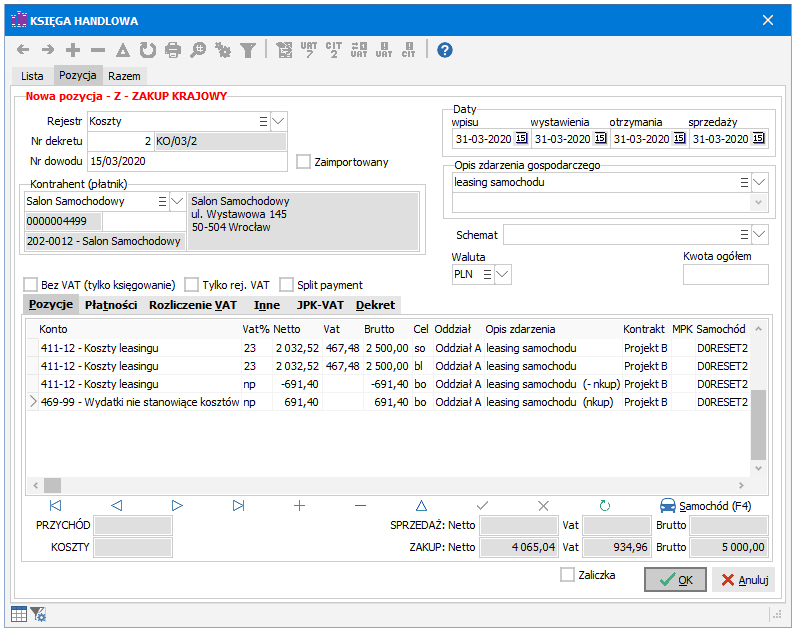This screenshot has width=795, height=632.
Task: Open table view icon in status bar
Action: pos(19,614)
